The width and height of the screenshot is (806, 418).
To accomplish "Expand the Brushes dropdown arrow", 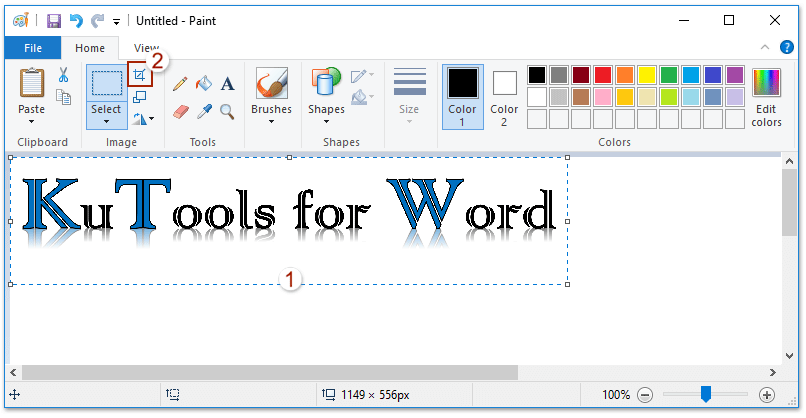I will click(x=271, y=122).
